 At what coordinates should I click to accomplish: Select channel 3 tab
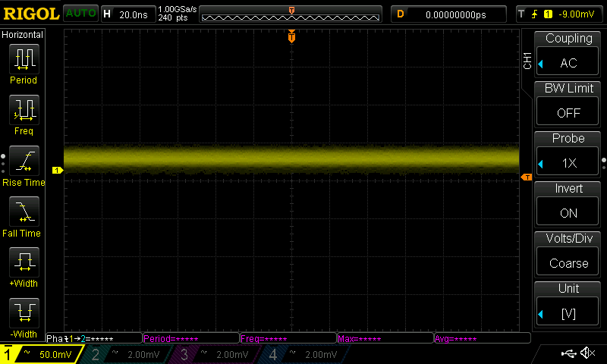[215, 354]
